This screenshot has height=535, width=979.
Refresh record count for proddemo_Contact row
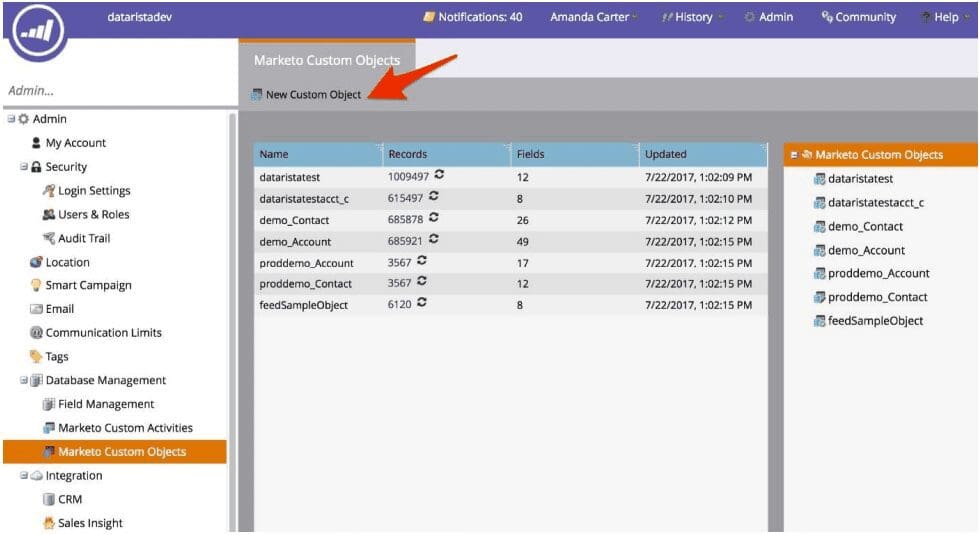422,282
